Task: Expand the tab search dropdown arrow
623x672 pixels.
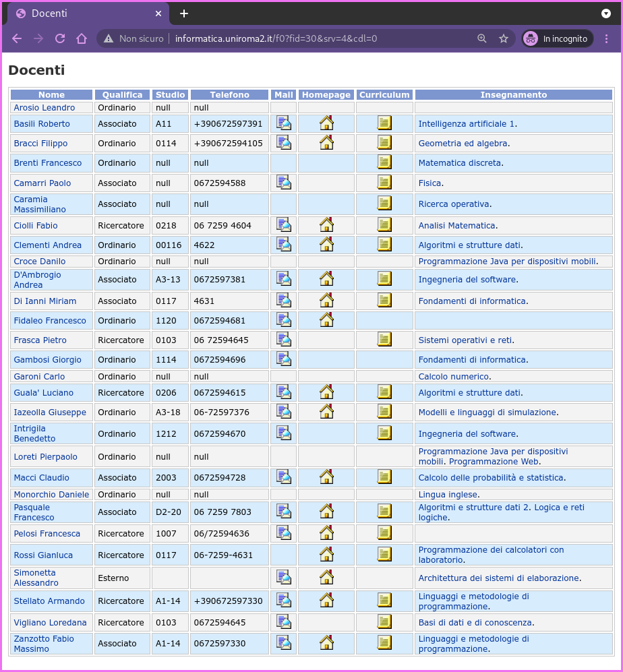Action: pos(606,13)
